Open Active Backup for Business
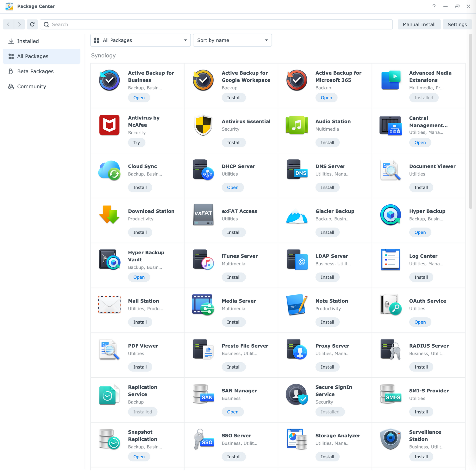The height and width of the screenshot is (471, 476). tap(139, 98)
